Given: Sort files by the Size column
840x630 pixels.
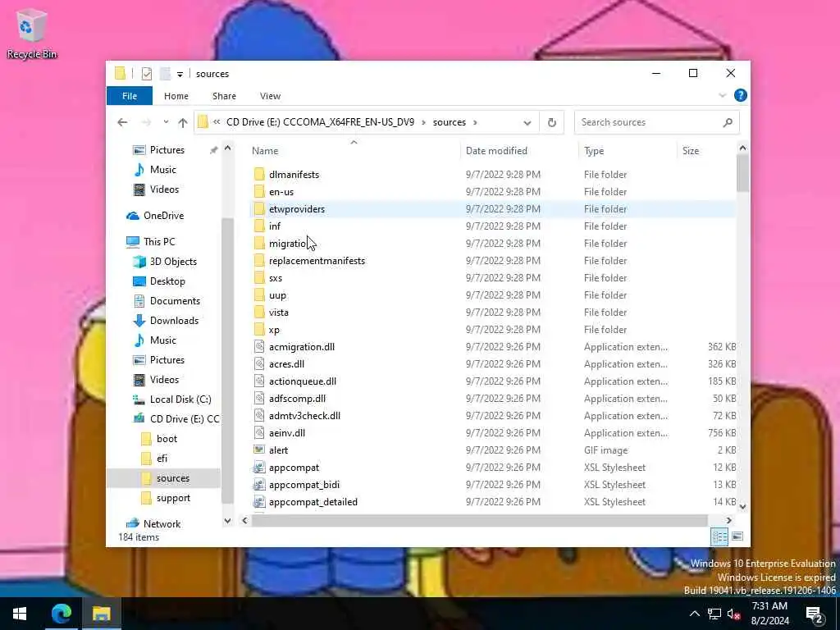Looking at the screenshot, I should coord(706,151).
